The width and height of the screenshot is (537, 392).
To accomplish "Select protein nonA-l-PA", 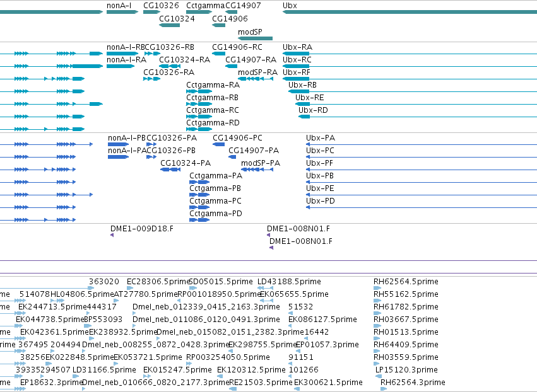I will click(x=119, y=157).
